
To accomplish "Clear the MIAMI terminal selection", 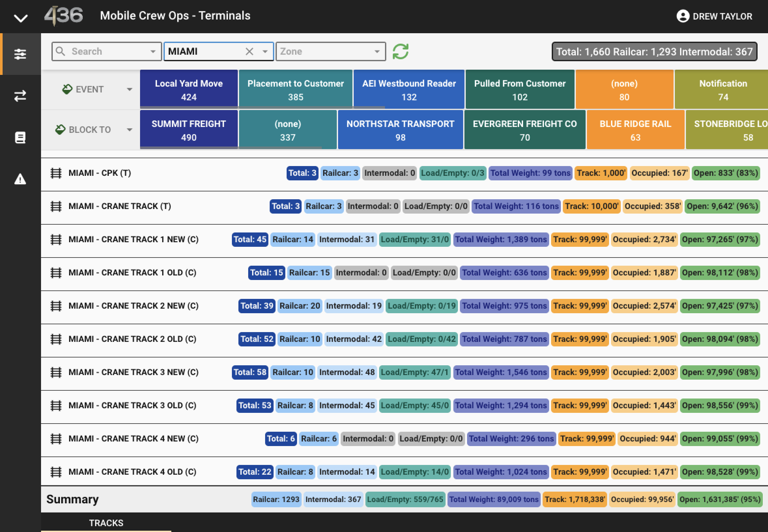I will pyautogui.click(x=249, y=51).
